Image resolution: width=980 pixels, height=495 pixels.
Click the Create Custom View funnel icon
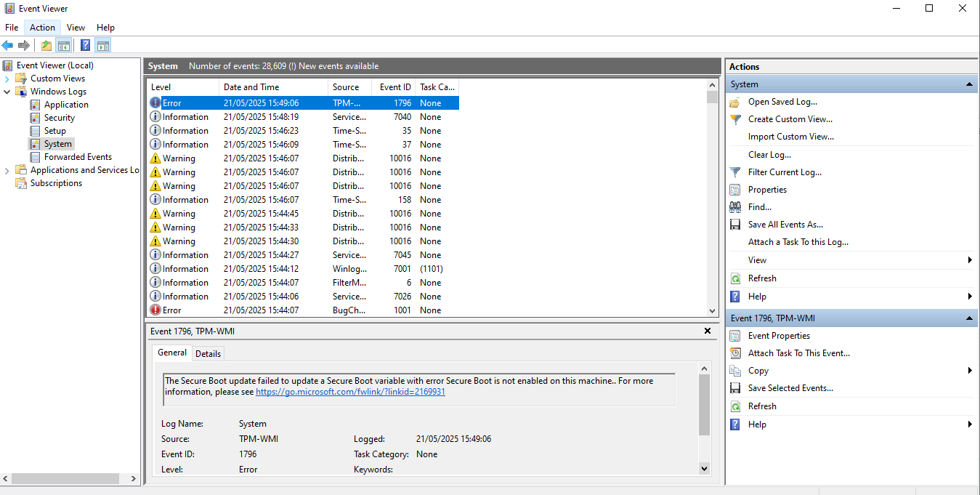tap(735, 119)
